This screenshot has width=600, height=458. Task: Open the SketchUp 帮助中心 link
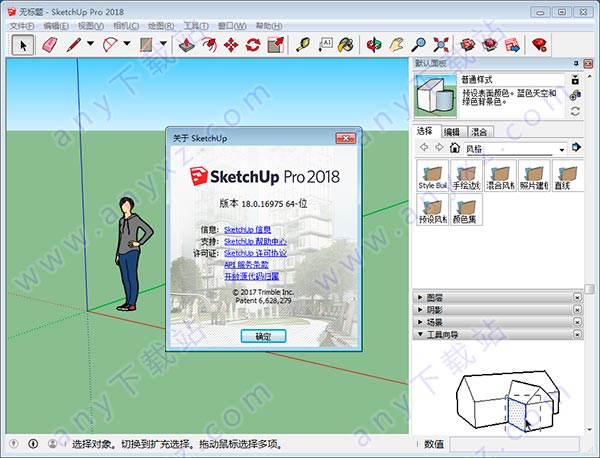(255, 241)
